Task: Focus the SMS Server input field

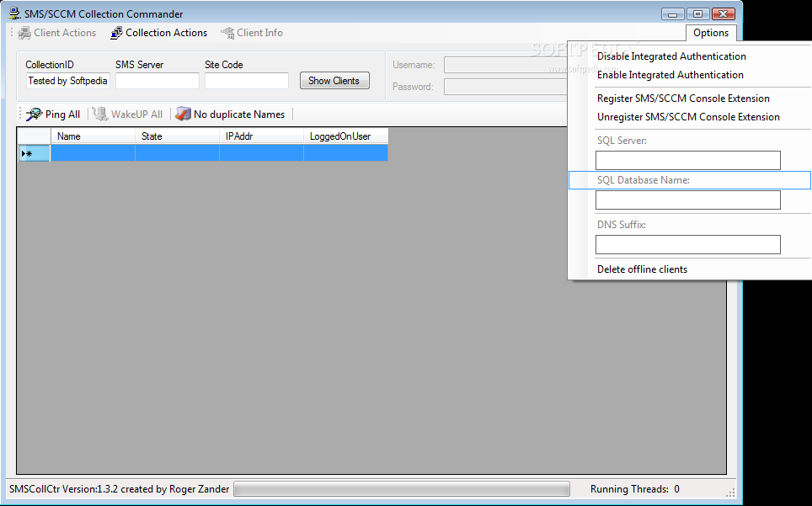Action: tap(157, 81)
